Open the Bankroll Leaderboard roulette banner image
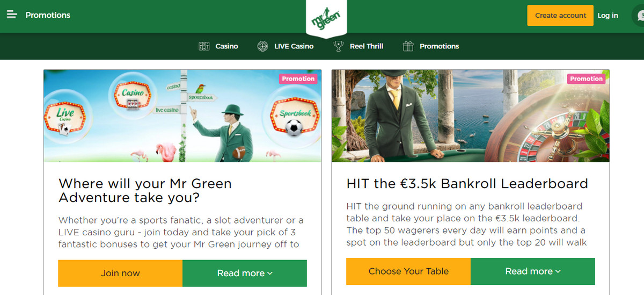This screenshot has width=644, height=295. coord(471,116)
